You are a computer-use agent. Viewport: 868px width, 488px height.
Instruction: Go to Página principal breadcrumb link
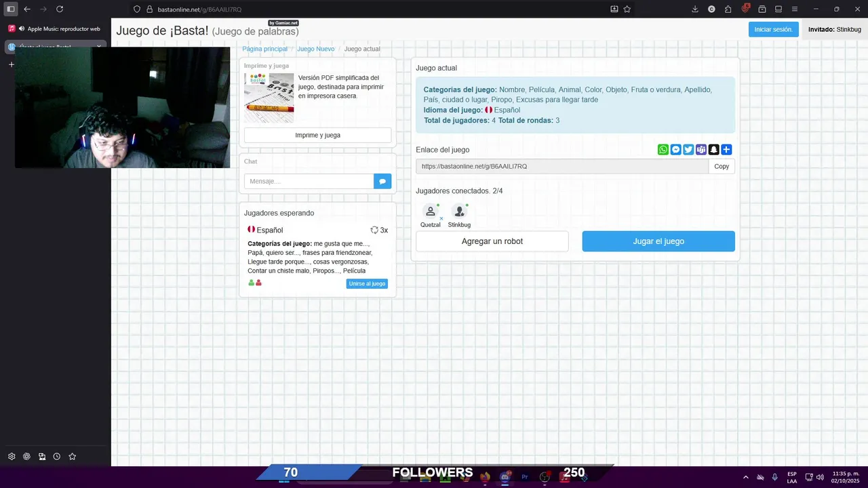pos(265,49)
